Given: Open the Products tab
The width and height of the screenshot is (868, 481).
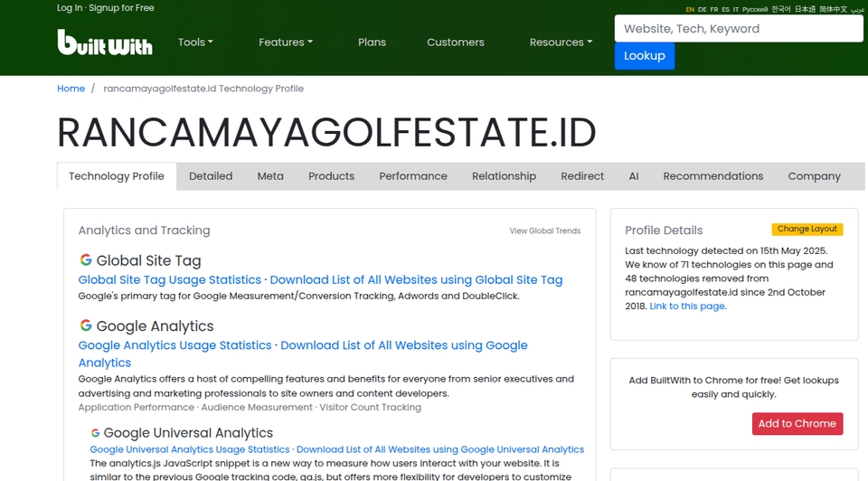Looking at the screenshot, I should [331, 176].
